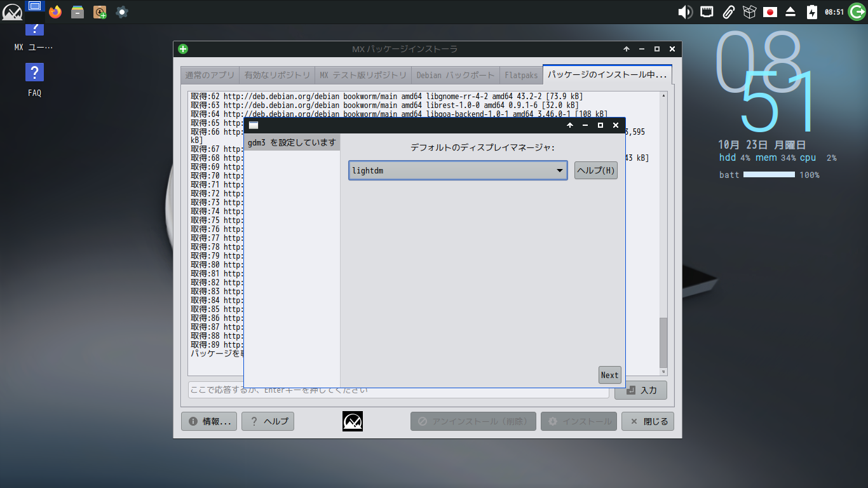
Task: Click the volume speaker icon
Action: pos(685,11)
